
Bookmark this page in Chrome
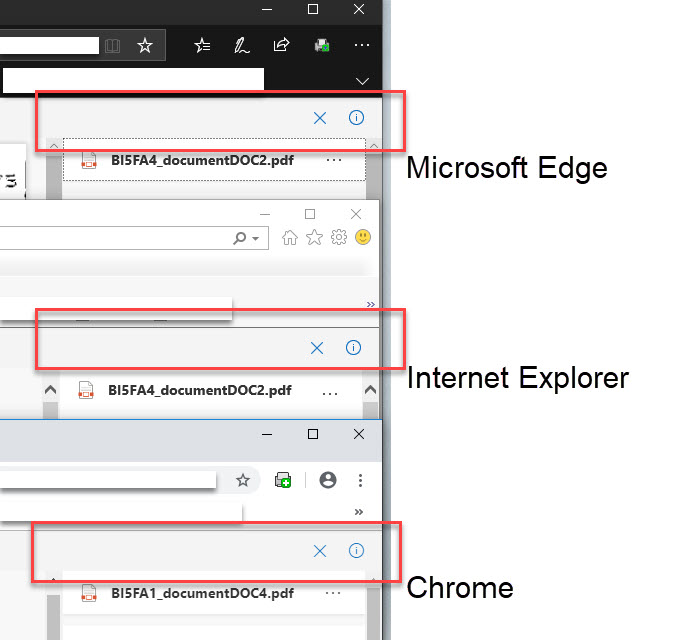point(243,480)
